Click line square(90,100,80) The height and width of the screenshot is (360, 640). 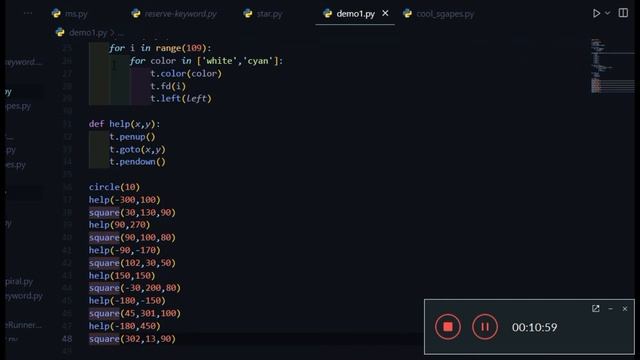pyautogui.click(x=132, y=238)
